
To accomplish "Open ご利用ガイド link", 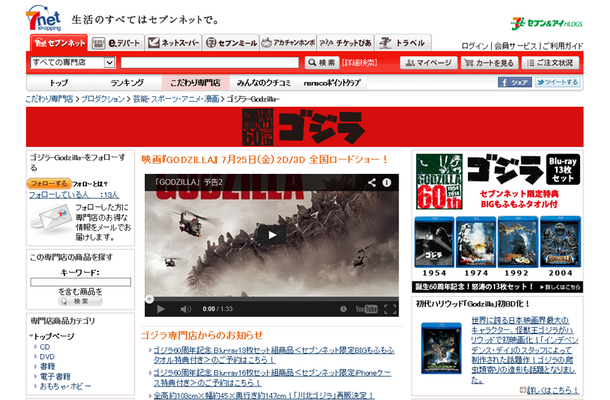I will [x=562, y=46].
